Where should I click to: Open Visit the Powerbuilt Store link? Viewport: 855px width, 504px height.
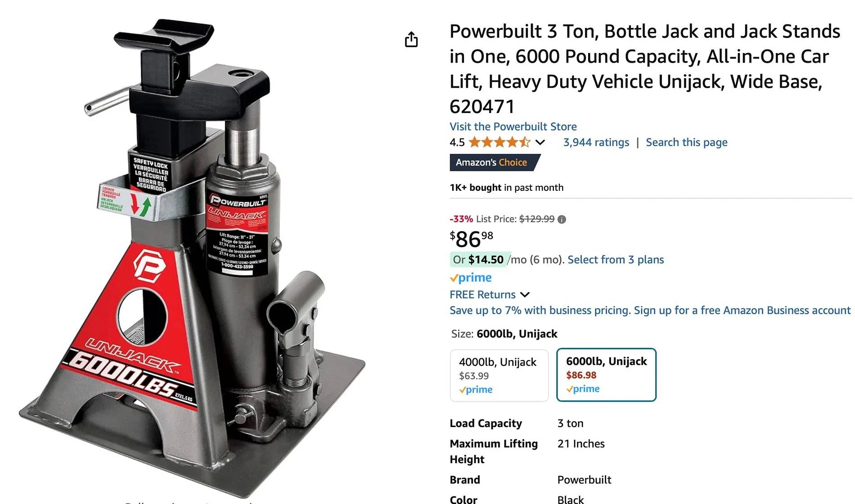(513, 126)
